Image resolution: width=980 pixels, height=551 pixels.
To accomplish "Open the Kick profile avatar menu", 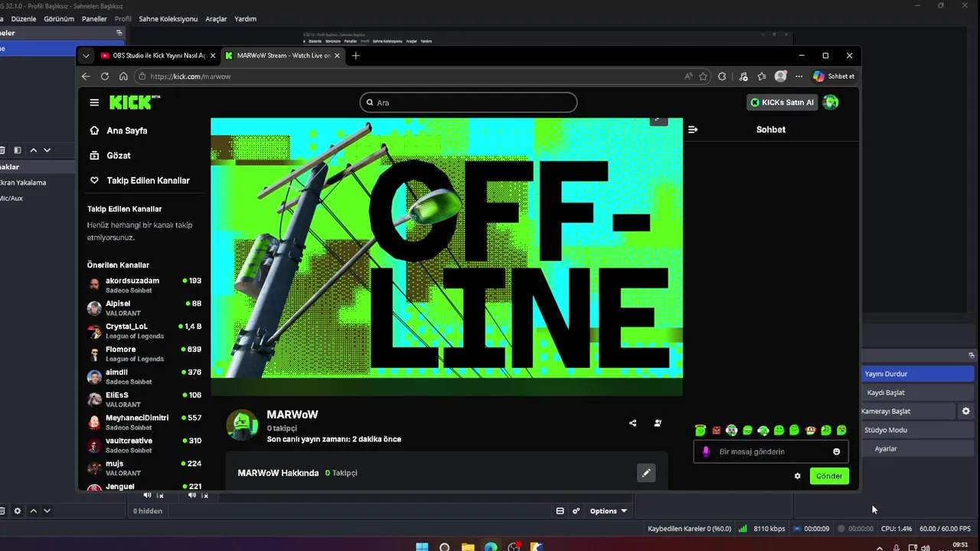I will tap(831, 103).
